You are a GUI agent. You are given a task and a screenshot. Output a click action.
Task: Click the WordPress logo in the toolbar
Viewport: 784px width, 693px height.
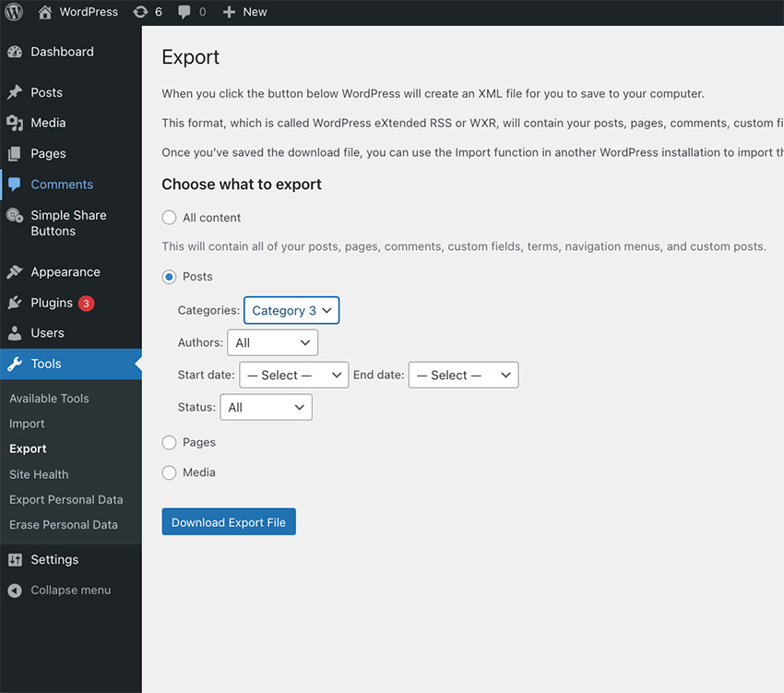point(13,12)
